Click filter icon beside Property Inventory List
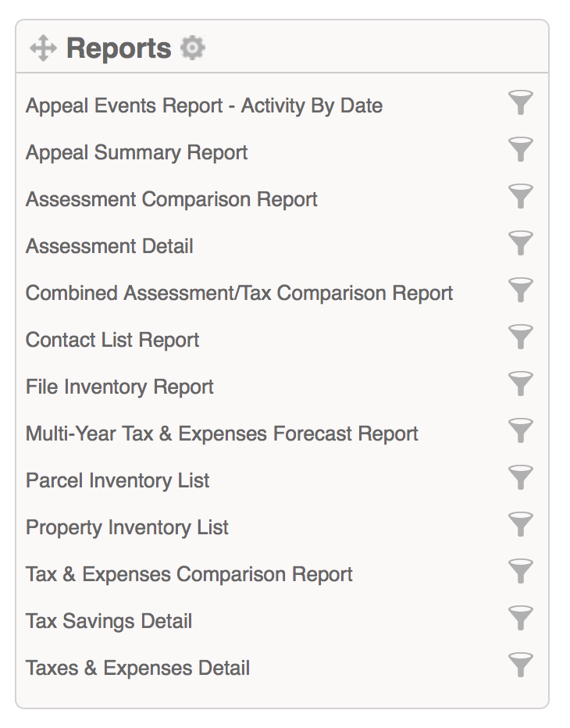 coord(520,525)
